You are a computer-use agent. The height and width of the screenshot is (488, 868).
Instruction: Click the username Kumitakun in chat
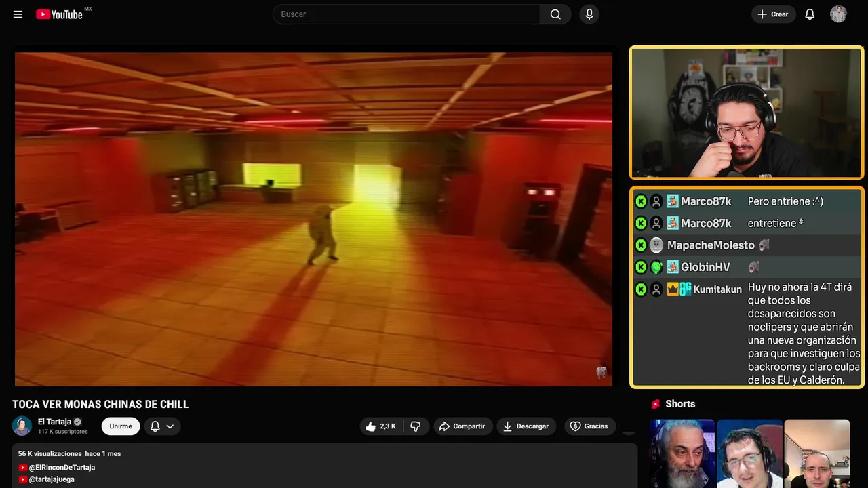click(x=717, y=289)
